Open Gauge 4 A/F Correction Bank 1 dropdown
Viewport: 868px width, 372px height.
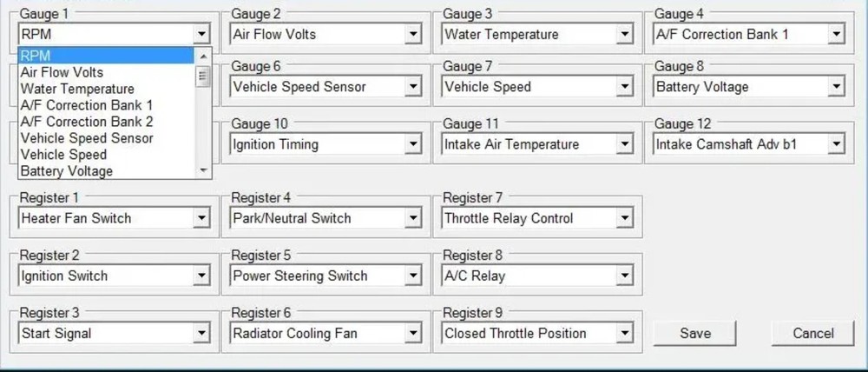(836, 35)
